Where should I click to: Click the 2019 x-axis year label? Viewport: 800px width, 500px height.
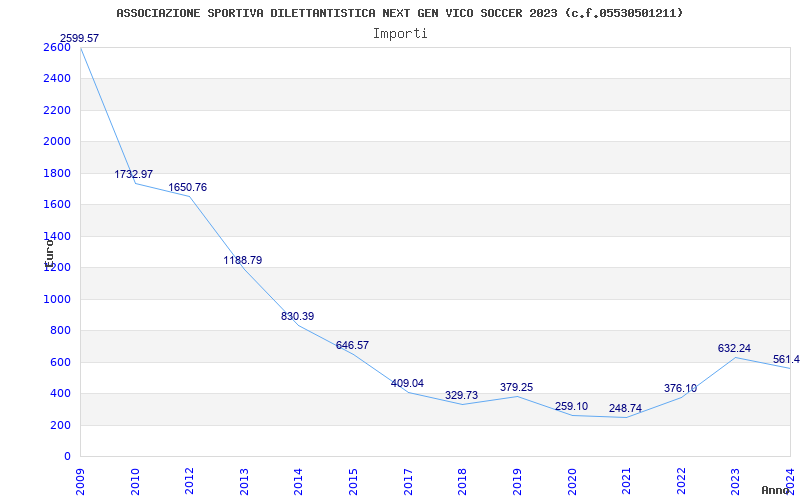pyautogui.click(x=517, y=481)
